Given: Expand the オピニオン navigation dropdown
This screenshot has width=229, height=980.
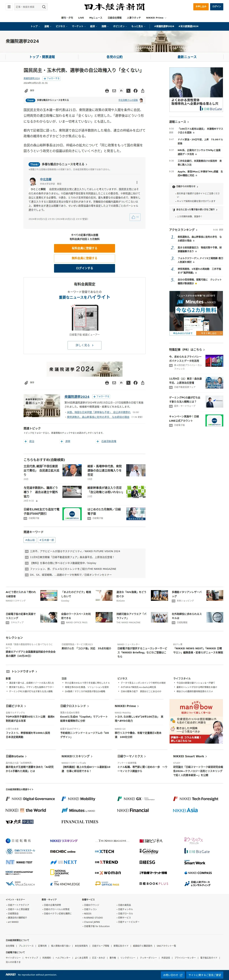Looking at the screenshot, I should point(120,26).
